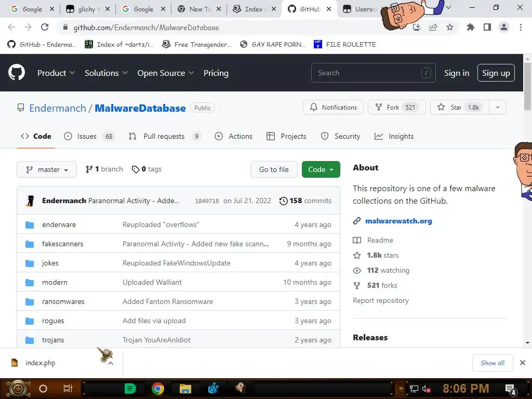Screen dimensions: 532x399
Task: Expand the Product menu
Action: click(56, 73)
